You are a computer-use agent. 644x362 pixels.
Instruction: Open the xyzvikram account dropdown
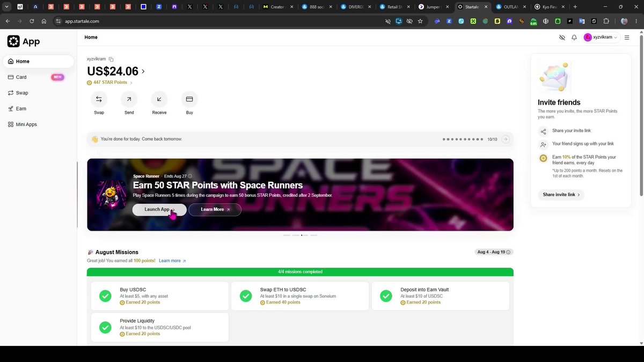[601, 38]
